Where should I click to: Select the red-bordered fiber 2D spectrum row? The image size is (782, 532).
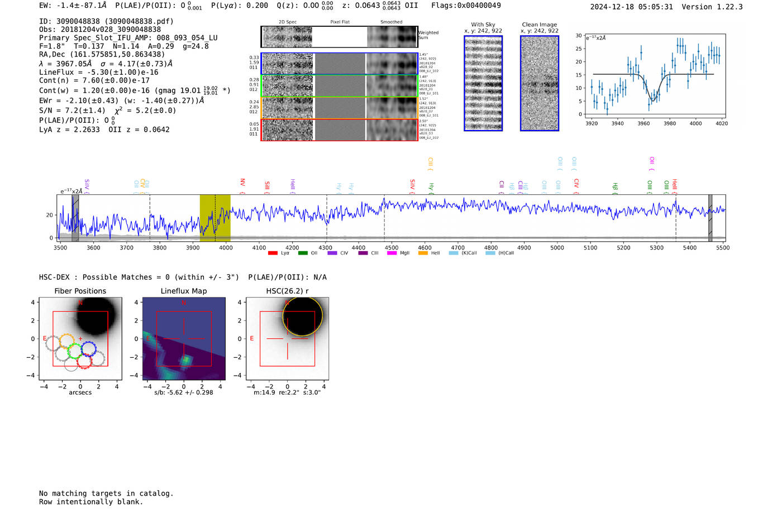[339, 130]
